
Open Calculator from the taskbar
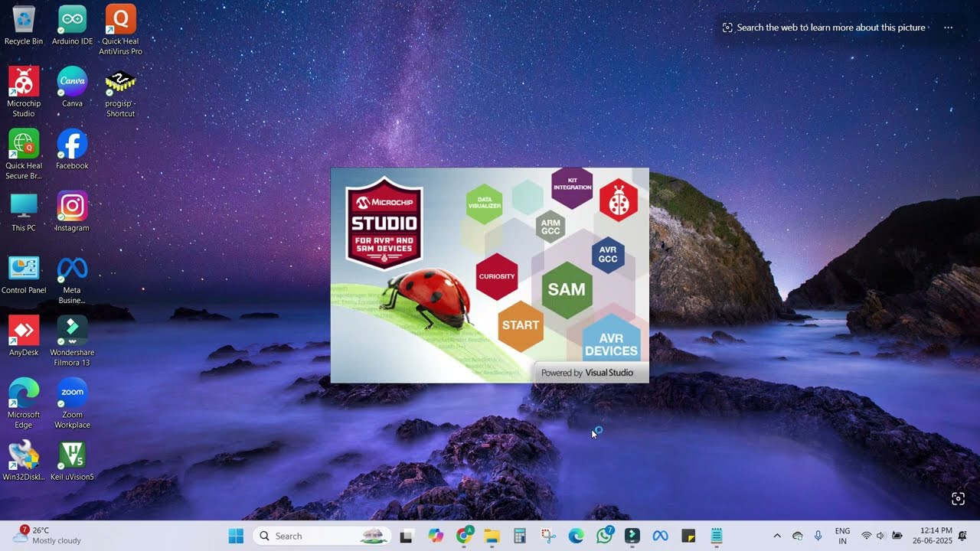click(x=520, y=536)
